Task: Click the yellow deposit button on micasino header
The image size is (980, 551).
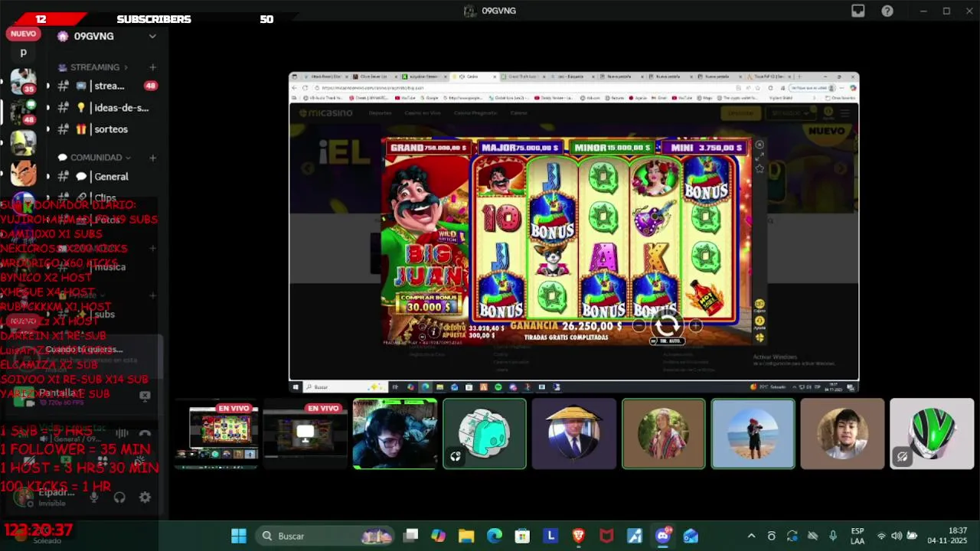Action: pyautogui.click(x=740, y=113)
